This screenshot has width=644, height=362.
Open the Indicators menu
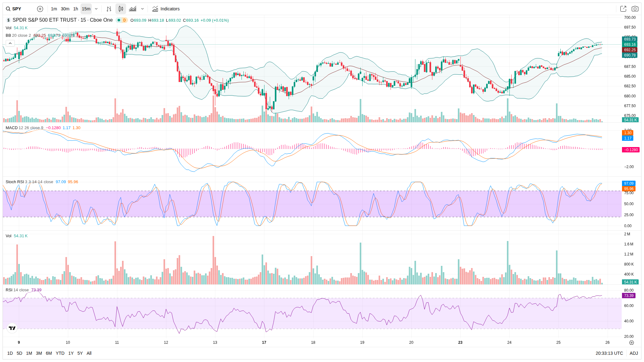point(166,9)
